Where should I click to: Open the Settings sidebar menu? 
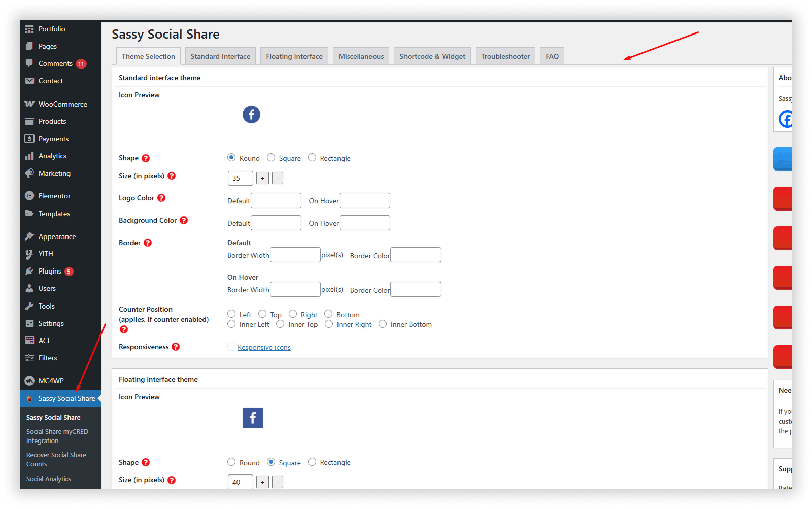(51, 323)
